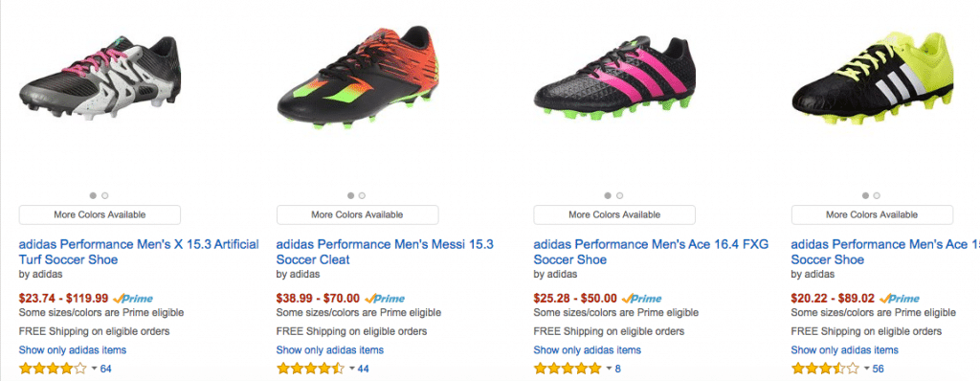Screen dimensions: 980x381
Task: Open the orange Messi 15.3 cleat image
Action: pyautogui.click(x=358, y=77)
